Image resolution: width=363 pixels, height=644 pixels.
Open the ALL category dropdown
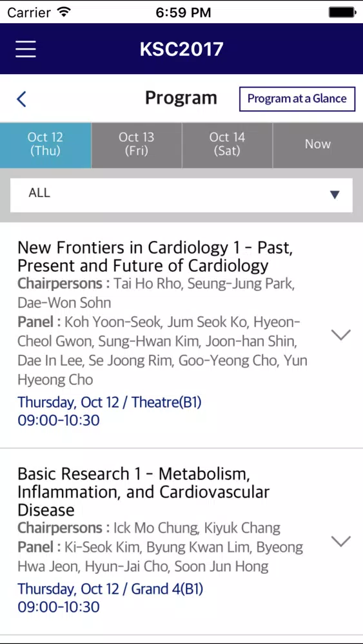181,195
